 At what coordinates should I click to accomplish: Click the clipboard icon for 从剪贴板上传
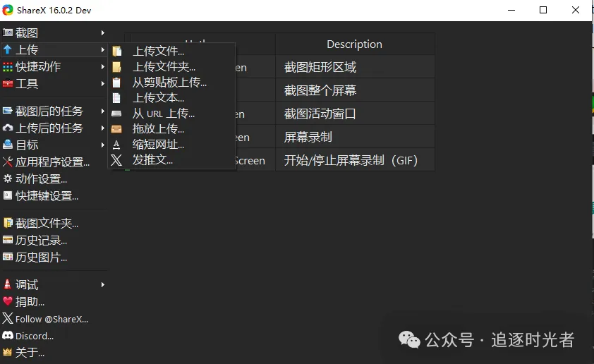tap(116, 83)
